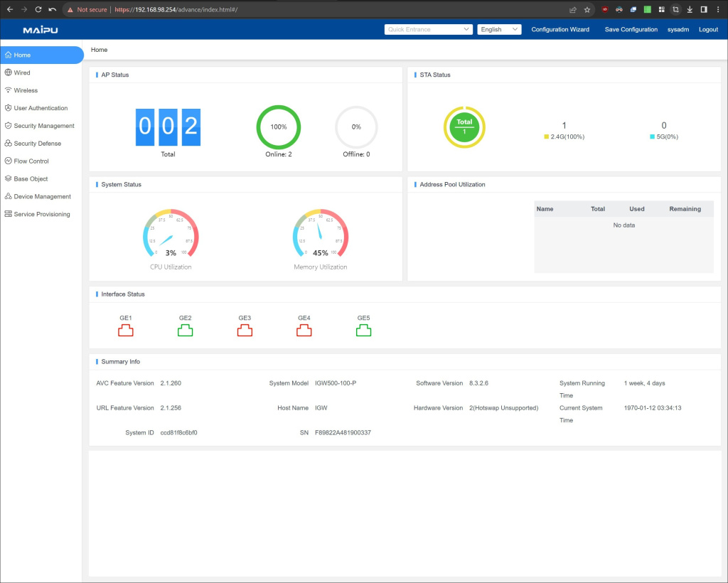Open the Security Management menu
The width and height of the screenshot is (728, 583).
(x=41, y=125)
